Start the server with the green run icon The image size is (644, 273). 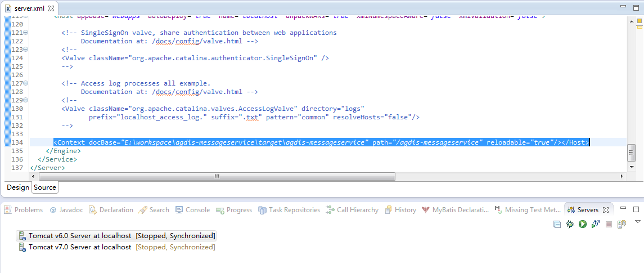[583, 224]
